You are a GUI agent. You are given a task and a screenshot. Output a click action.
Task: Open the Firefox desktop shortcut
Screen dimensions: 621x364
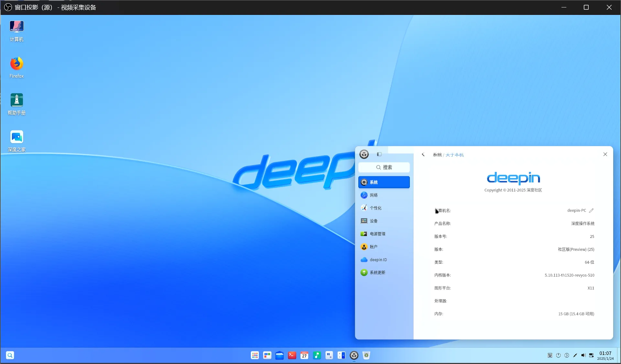(x=16, y=67)
